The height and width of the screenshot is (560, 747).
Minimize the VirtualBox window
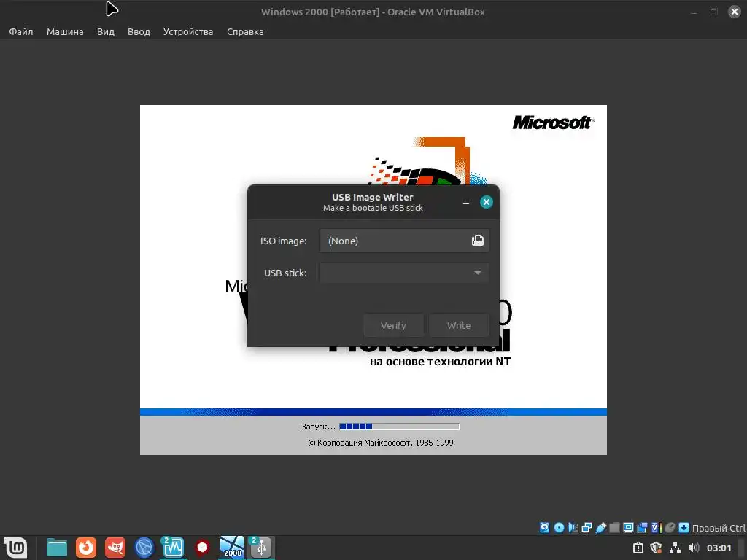pos(694,12)
